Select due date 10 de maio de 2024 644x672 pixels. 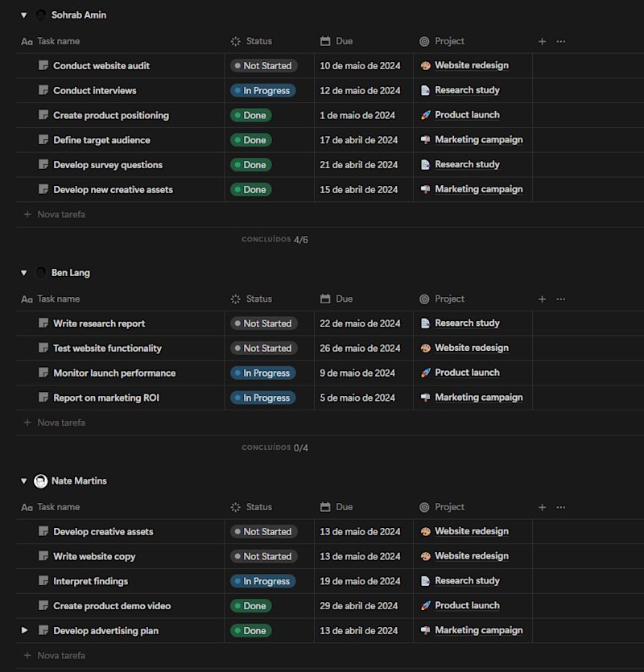(360, 65)
